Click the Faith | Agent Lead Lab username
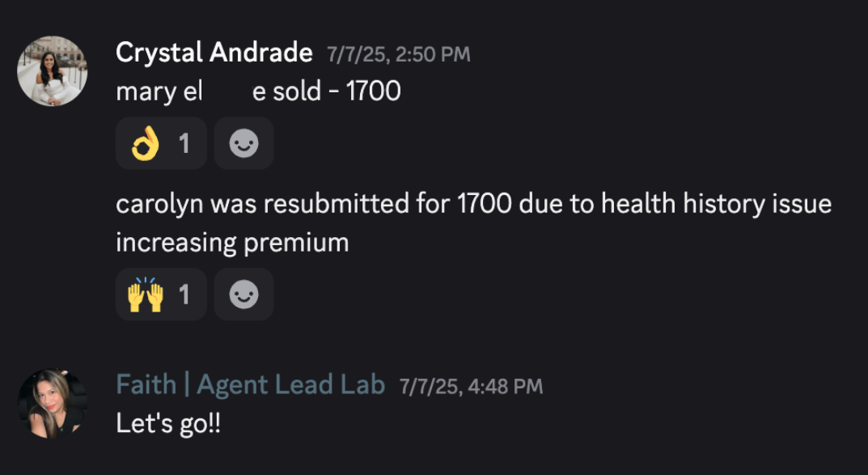 (x=250, y=384)
